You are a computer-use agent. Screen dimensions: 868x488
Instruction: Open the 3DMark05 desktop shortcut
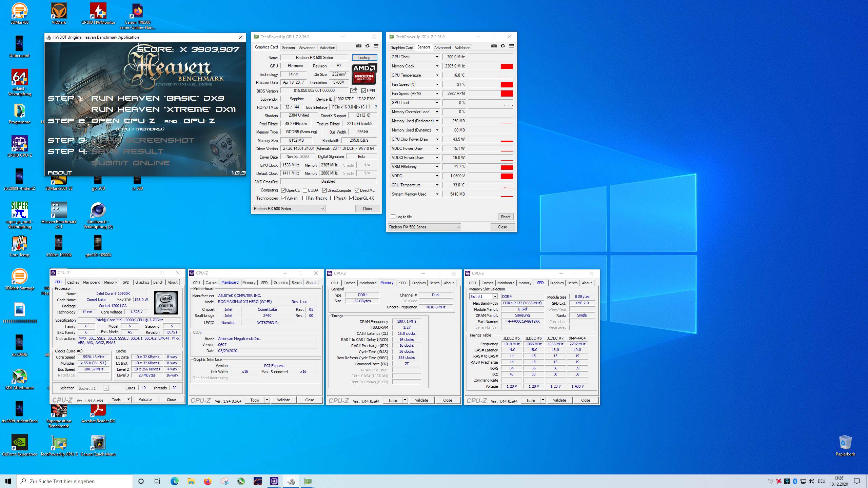click(19, 14)
